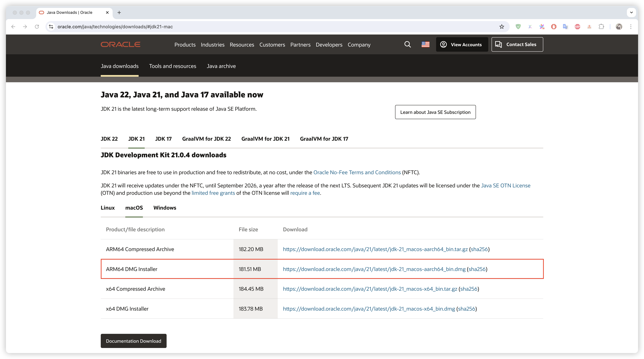Expand the tab search dropdown arrow
644x359 pixels.
(631, 13)
